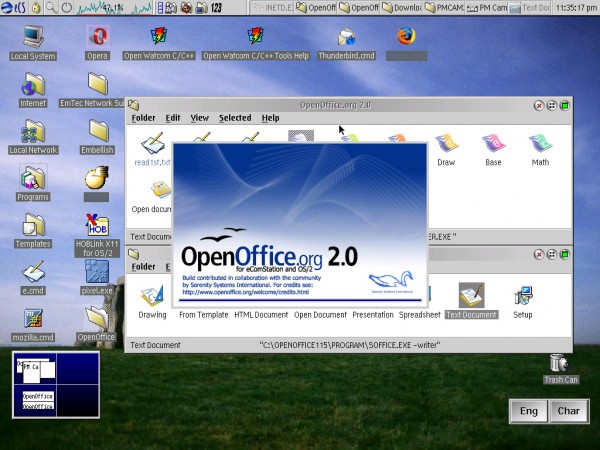600x450 pixels.
Task: Select the Presentation label
Action: point(373,315)
